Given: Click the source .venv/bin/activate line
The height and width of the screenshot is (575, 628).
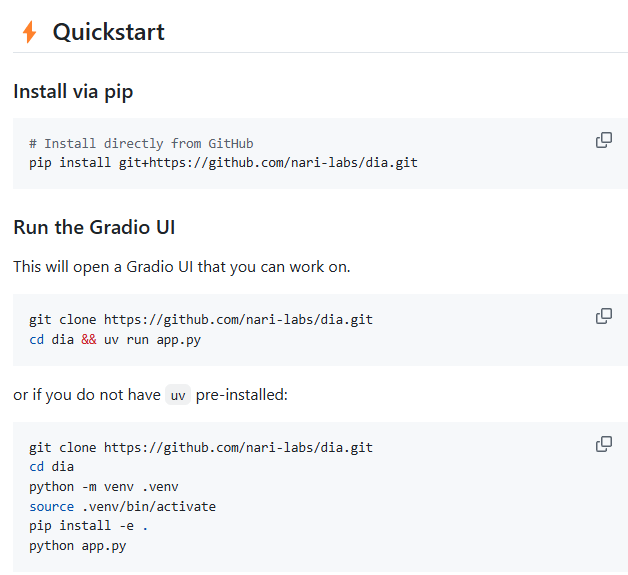Looking at the screenshot, I should click(x=123, y=507).
